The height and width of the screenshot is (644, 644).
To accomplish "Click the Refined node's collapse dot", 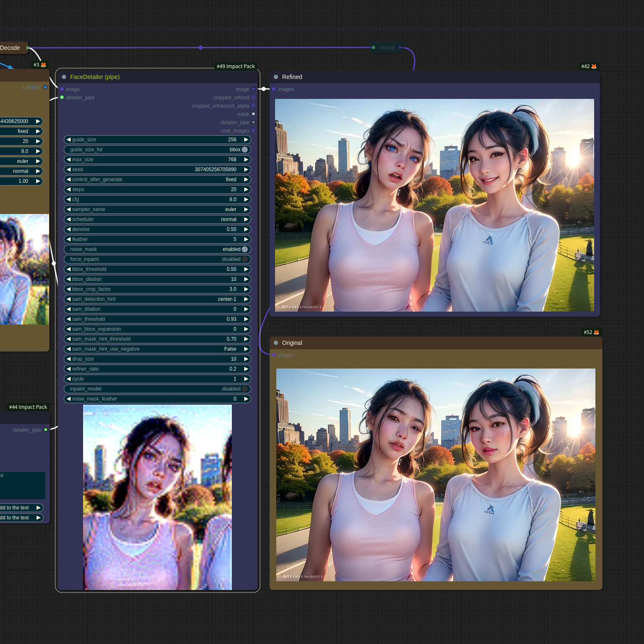I will point(276,77).
